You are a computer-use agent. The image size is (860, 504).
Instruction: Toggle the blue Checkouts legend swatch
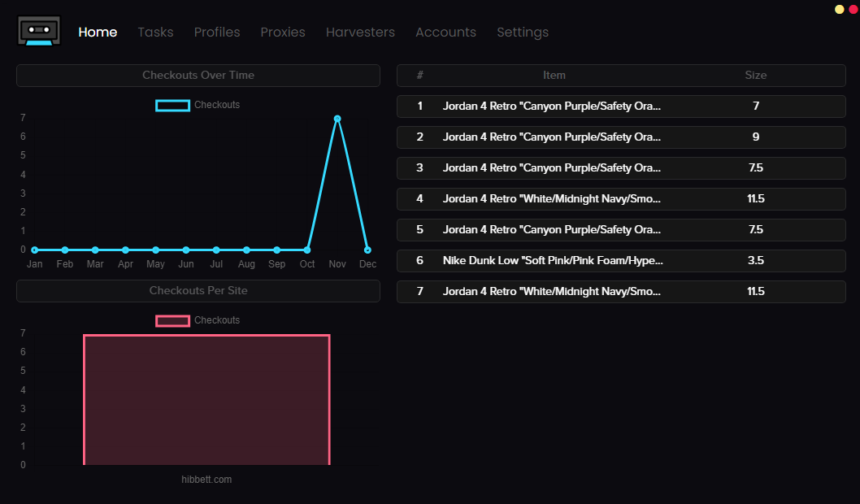(173, 106)
